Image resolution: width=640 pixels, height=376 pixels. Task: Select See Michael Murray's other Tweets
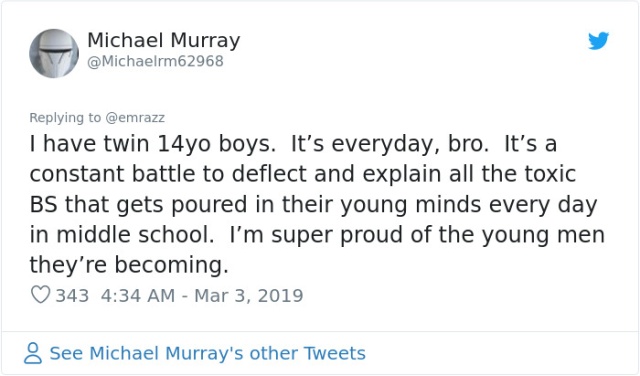pos(207,353)
